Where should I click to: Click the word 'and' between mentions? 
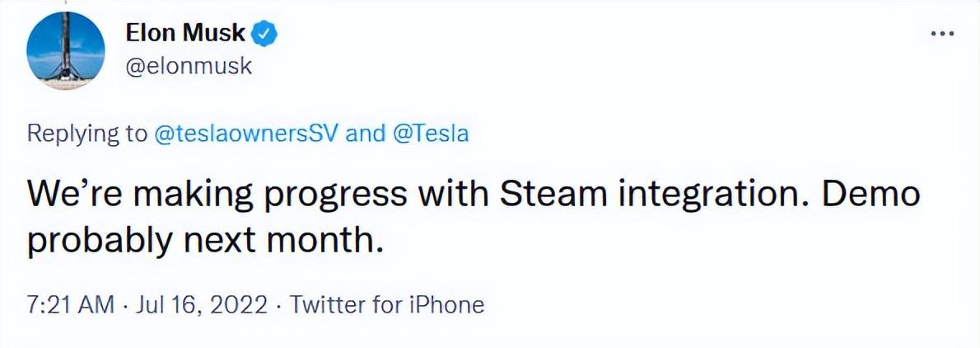(x=365, y=134)
